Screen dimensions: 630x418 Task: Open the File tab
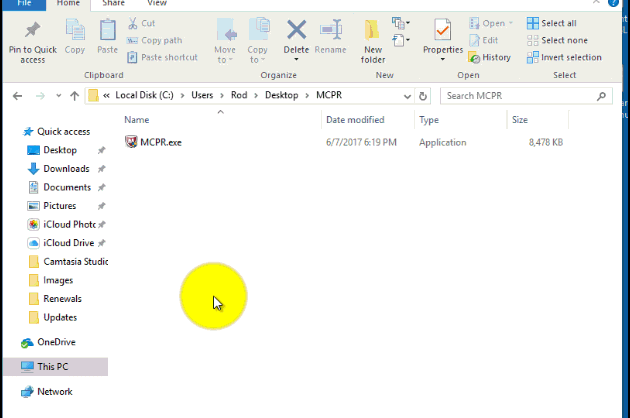click(x=24, y=4)
